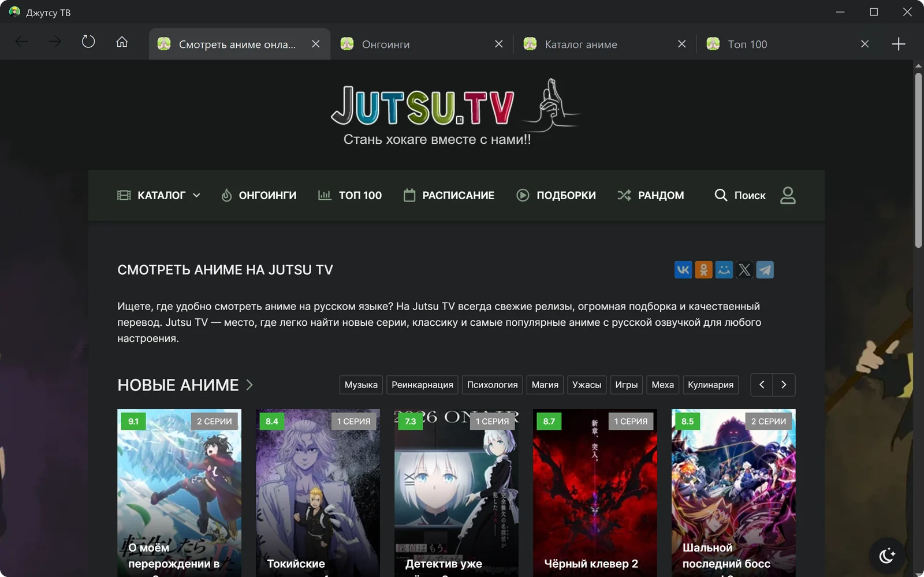The image size is (924, 577).
Task: Open the Чёрный клевер 2 anime card
Action: tap(595, 493)
